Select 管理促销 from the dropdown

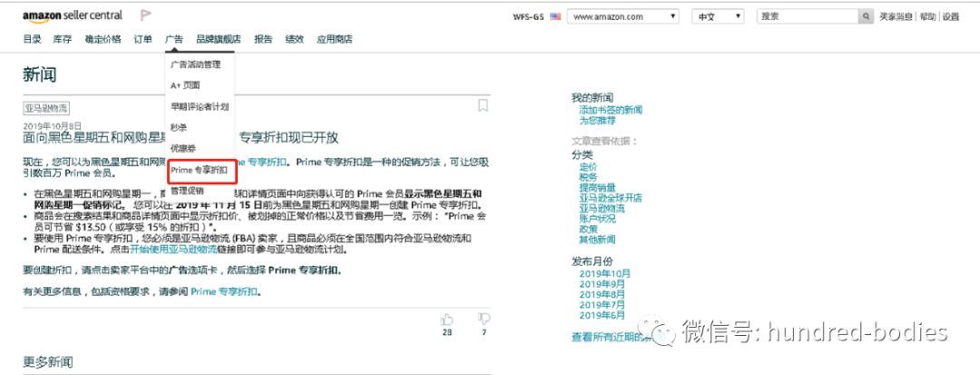pyautogui.click(x=186, y=190)
